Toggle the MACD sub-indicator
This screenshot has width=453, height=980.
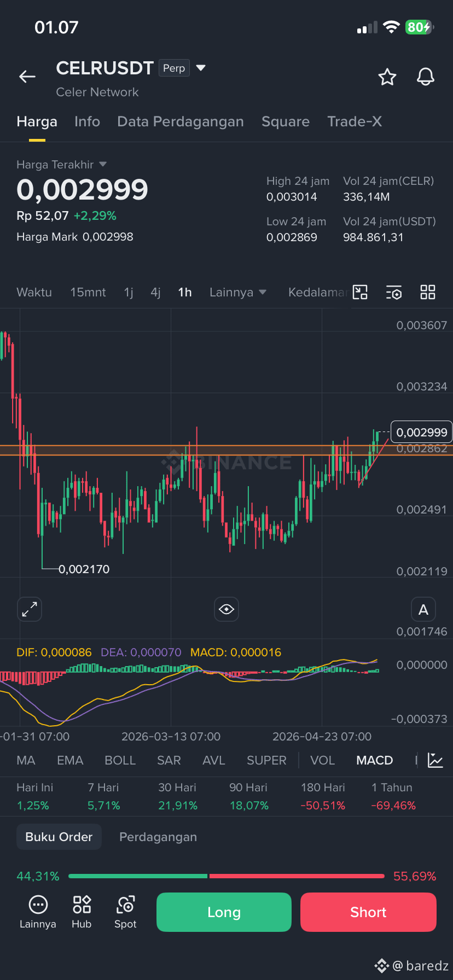click(374, 760)
